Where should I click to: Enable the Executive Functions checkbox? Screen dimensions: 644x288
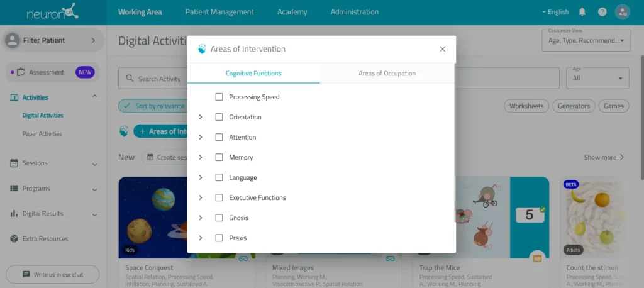219,197
